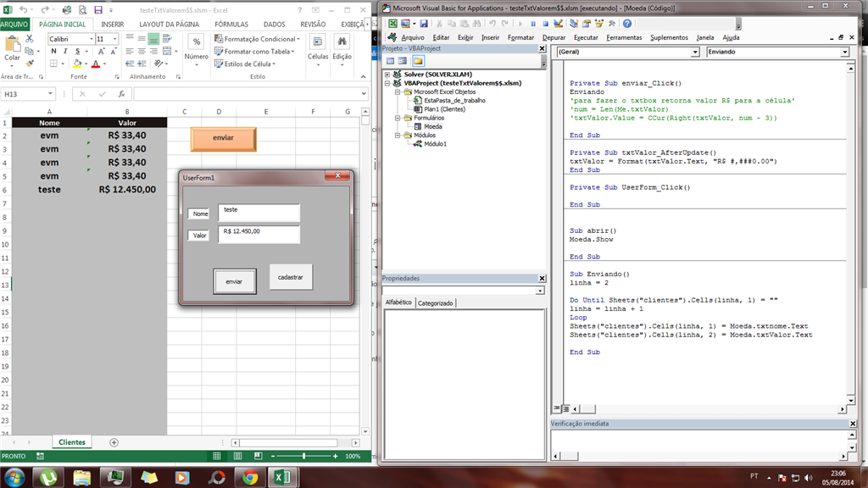Screen dimensions: 868x488
Task: Switch to Normal view in Excel status bar
Action: click(217, 456)
